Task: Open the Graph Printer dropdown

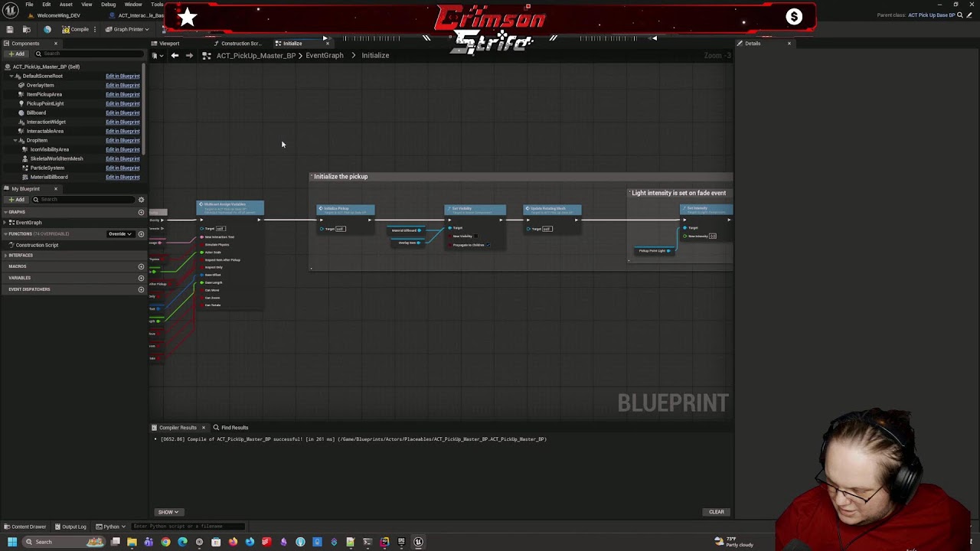Action: pos(128,29)
